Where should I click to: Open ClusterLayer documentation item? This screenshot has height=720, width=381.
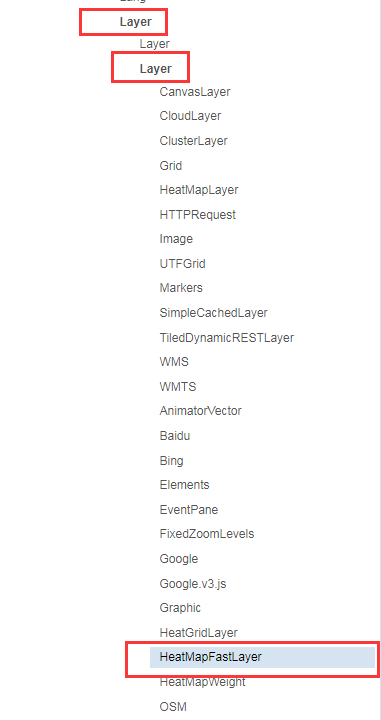(193, 141)
